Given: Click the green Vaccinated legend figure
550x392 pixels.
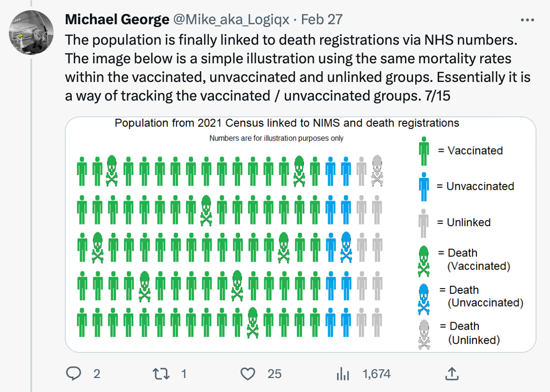Looking at the screenshot, I should tap(424, 151).
